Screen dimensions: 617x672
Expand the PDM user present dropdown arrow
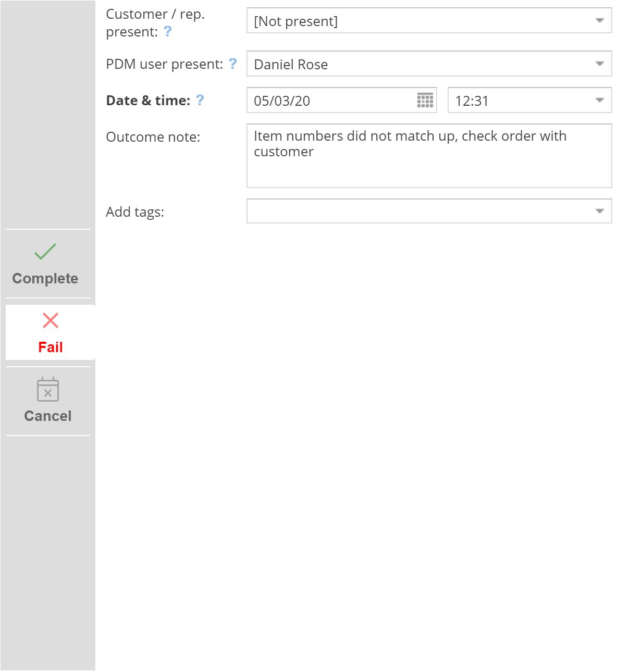point(600,64)
